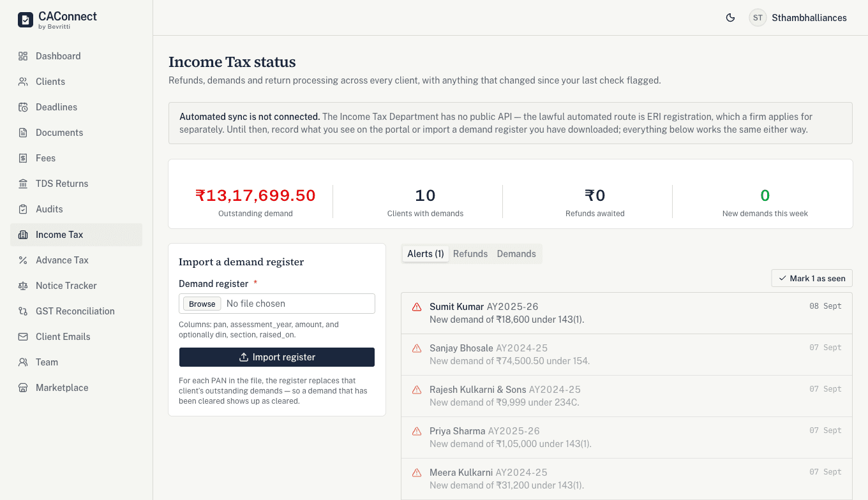Image resolution: width=868 pixels, height=500 pixels.
Task: Open GST Reconciliation from sidebar
Action: pos(77,311)
